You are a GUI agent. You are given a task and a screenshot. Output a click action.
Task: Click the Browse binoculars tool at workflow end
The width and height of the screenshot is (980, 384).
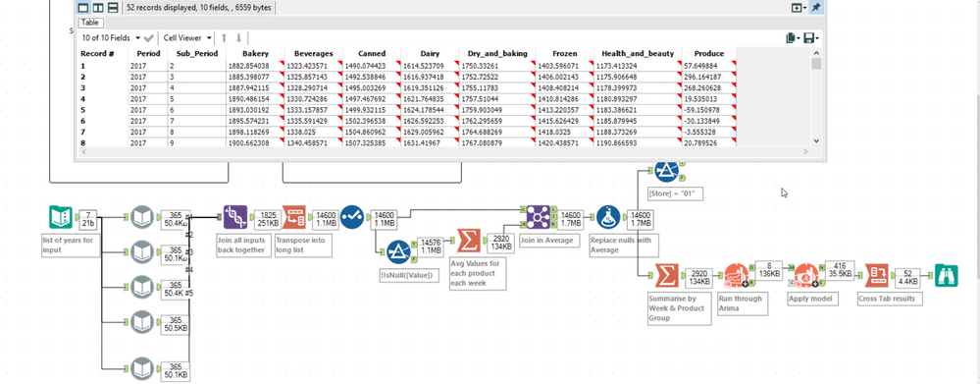click(946, 276)
